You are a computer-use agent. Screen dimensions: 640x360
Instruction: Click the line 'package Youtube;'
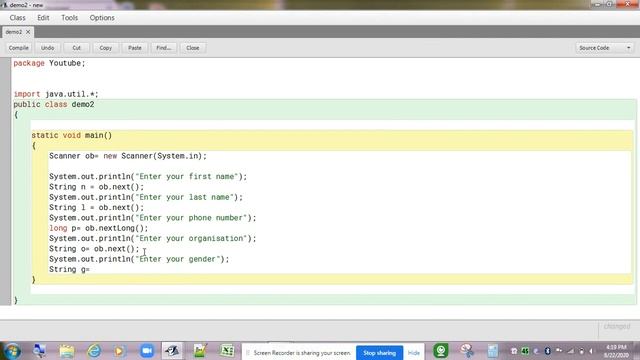click(x=49, y=63)
